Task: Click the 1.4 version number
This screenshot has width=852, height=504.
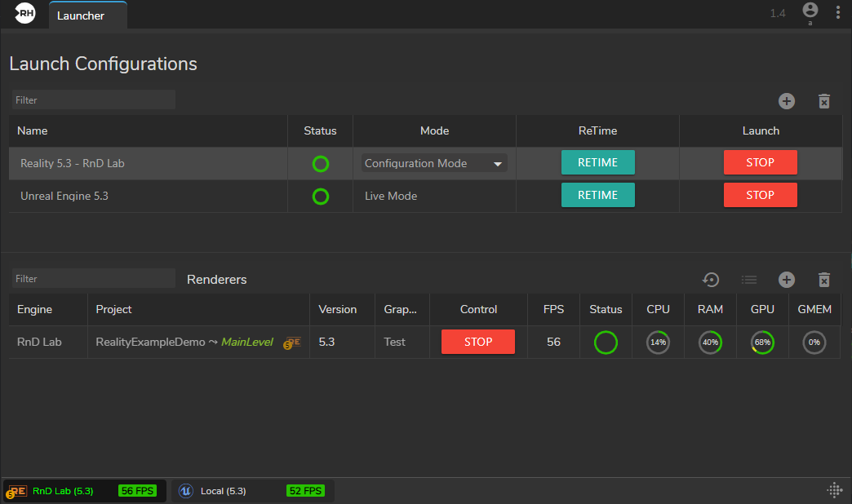Action: click(x=778, y=13)
